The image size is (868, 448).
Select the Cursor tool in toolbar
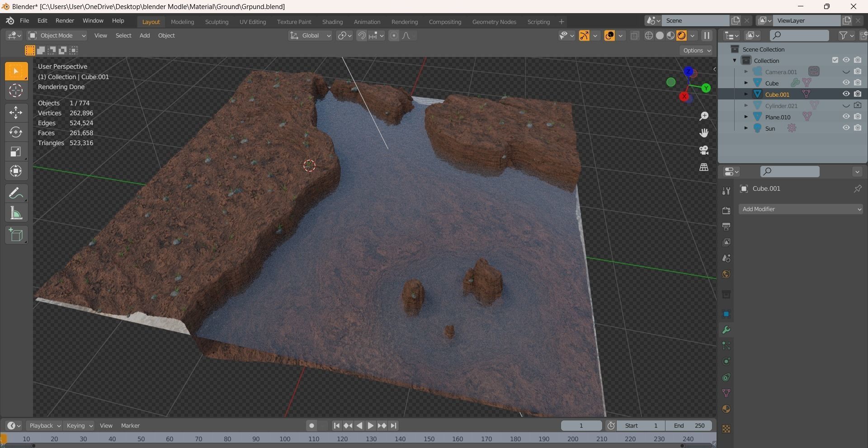pyautogui.click(x=16, y=91)
